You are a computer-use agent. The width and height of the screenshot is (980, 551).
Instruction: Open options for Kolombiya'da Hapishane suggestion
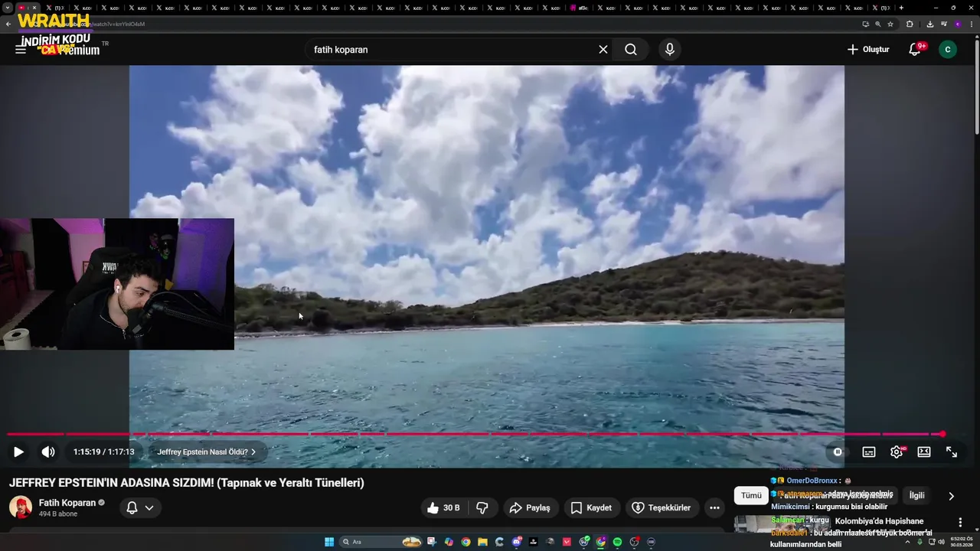coord(960,522)
